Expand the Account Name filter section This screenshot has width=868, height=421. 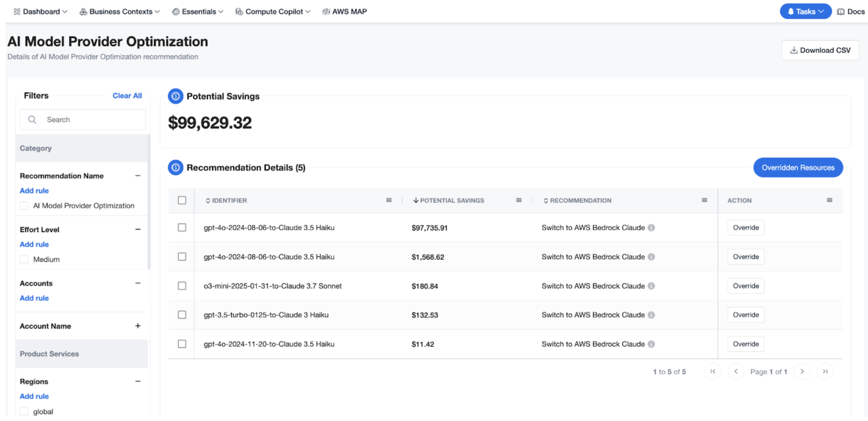point(138,326)
